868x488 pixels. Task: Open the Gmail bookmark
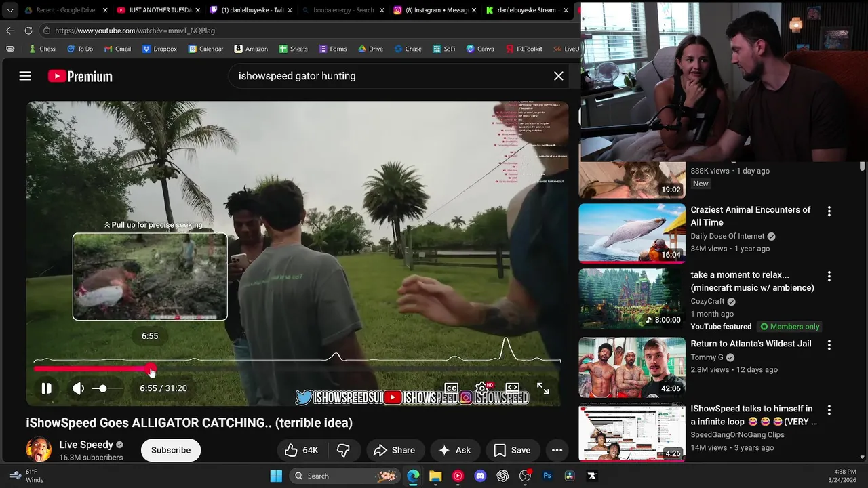pos(118,49)
